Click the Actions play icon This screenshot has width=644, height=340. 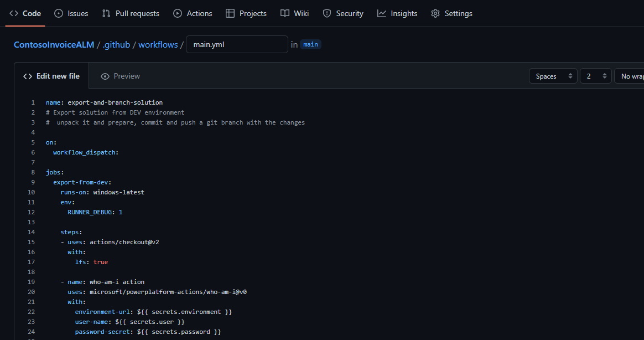[178, 14]
